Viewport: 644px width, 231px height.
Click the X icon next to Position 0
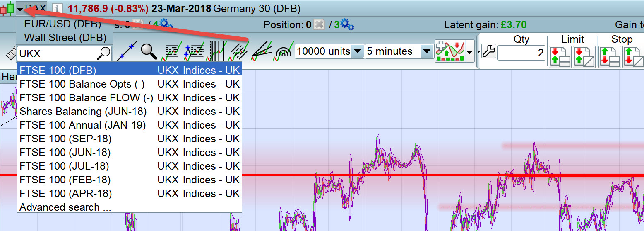[319, 24]
